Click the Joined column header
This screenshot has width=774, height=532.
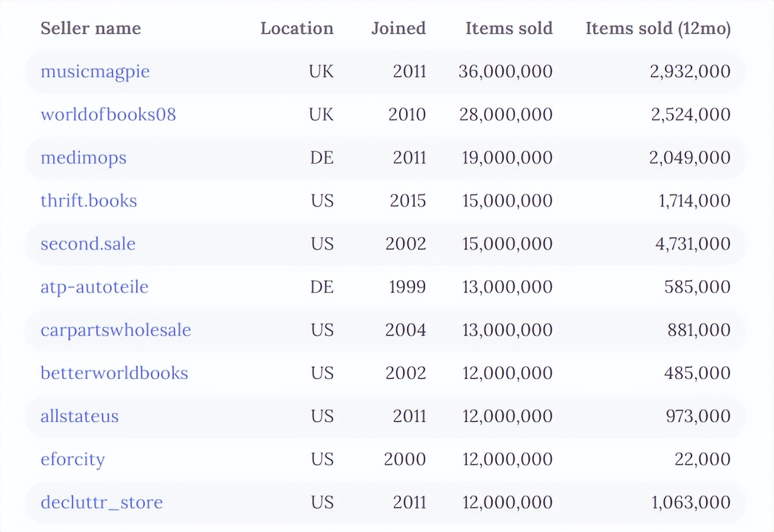[398, 28]
